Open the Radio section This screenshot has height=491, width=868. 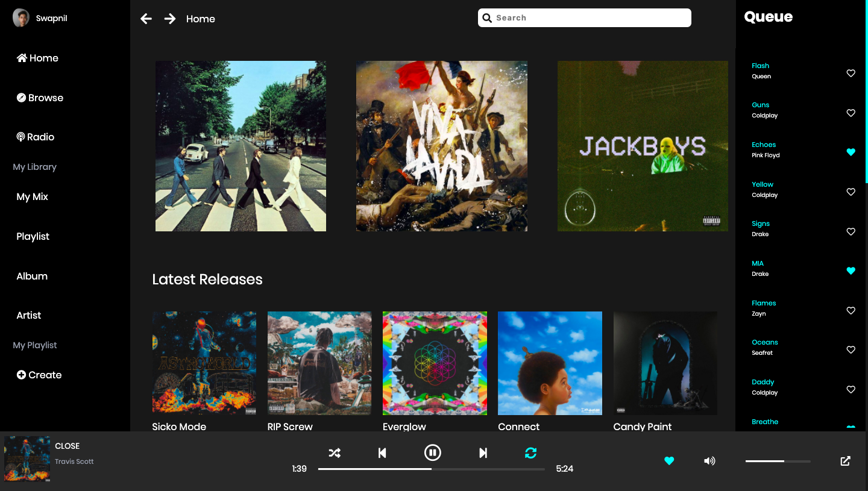[x=35, y=137]
